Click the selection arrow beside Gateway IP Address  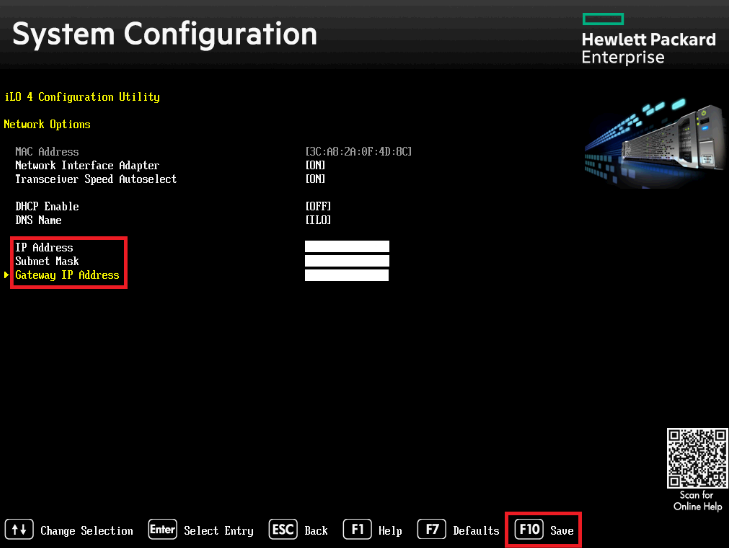point(6,275)
